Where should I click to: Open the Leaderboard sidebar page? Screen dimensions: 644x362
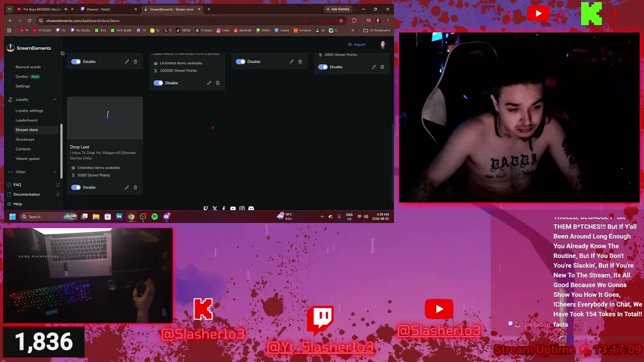26,120
